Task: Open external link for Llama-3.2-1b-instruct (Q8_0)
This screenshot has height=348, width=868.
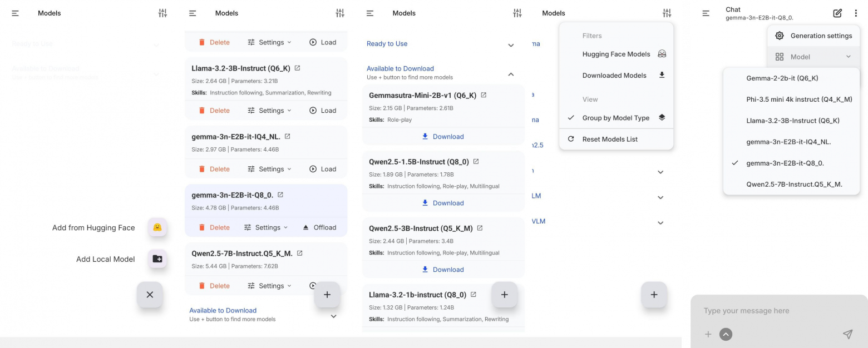Action: [473, 295]
